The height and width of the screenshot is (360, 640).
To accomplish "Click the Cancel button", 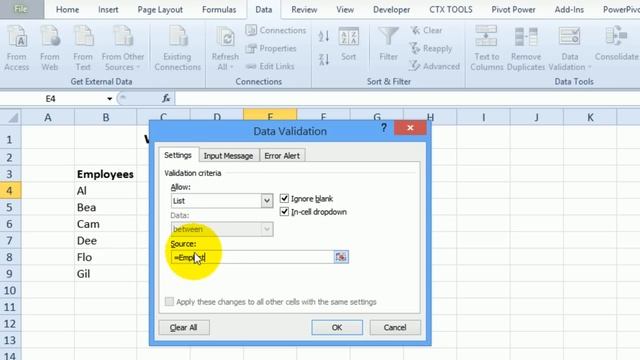I will 395,327.
